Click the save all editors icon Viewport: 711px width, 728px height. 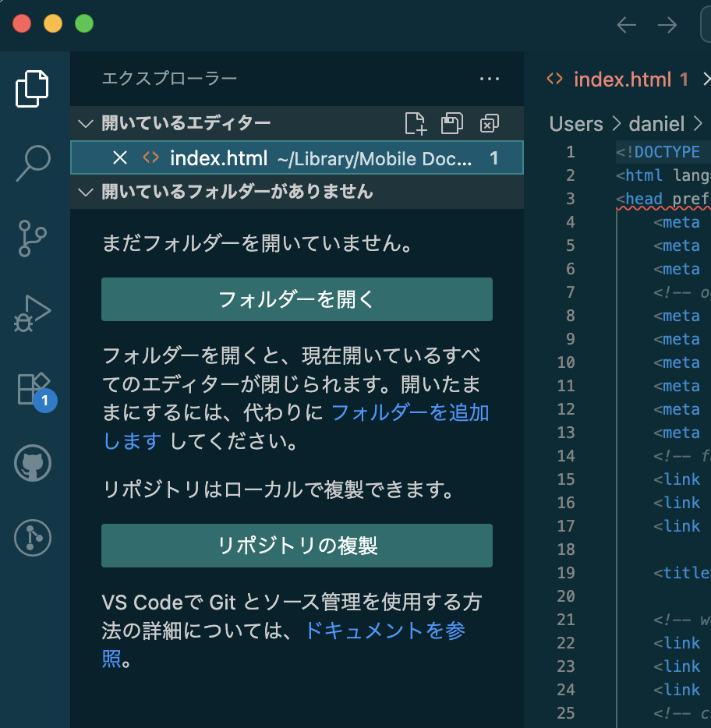click(x=452, y=123)
